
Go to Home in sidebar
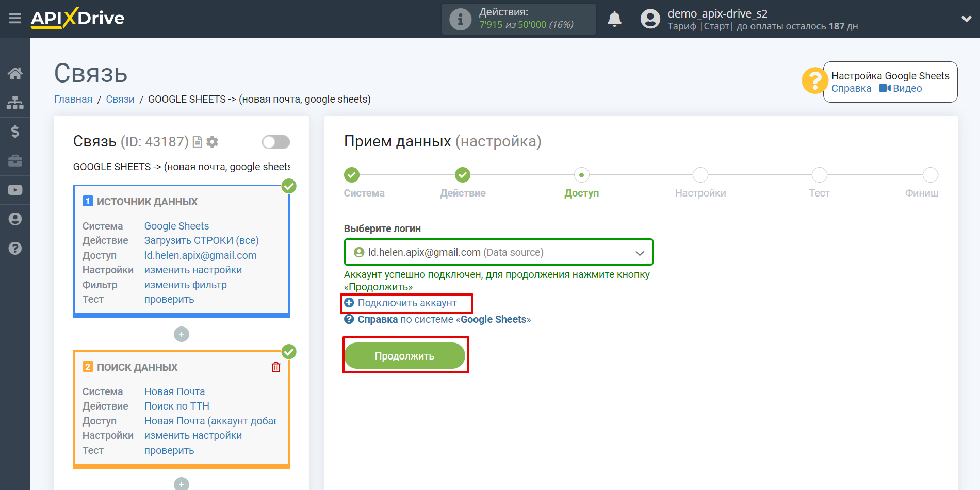tap(15, 73)
